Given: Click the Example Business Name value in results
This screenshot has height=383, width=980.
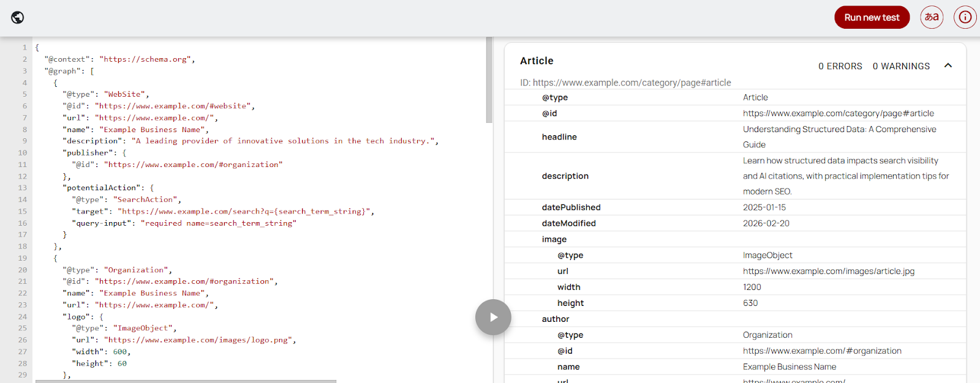Looking at the screenshot, I should coord(790,366).
